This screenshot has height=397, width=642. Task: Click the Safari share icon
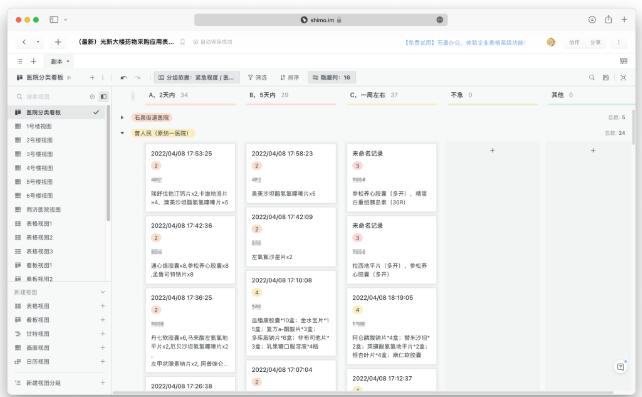[x=608, y=19]
